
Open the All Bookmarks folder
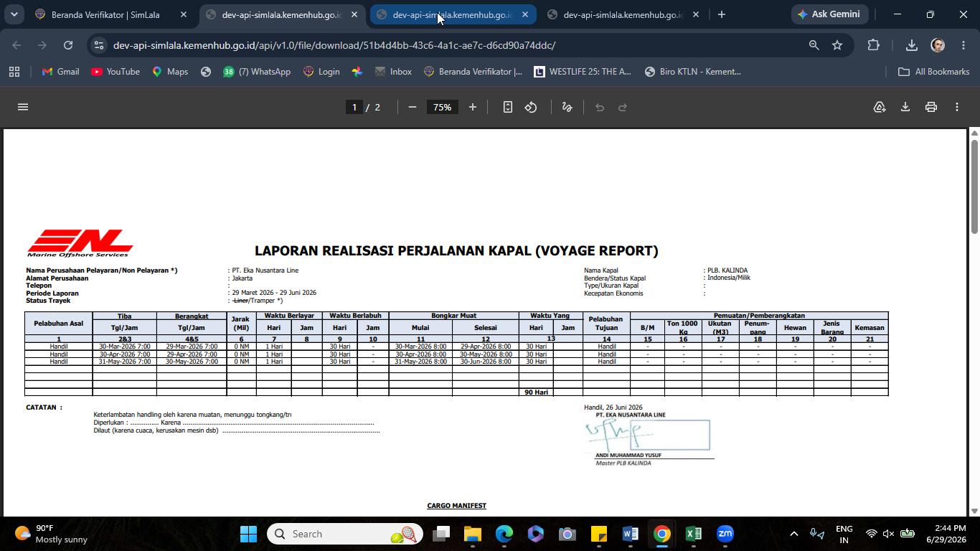click(x=933, y=72)
